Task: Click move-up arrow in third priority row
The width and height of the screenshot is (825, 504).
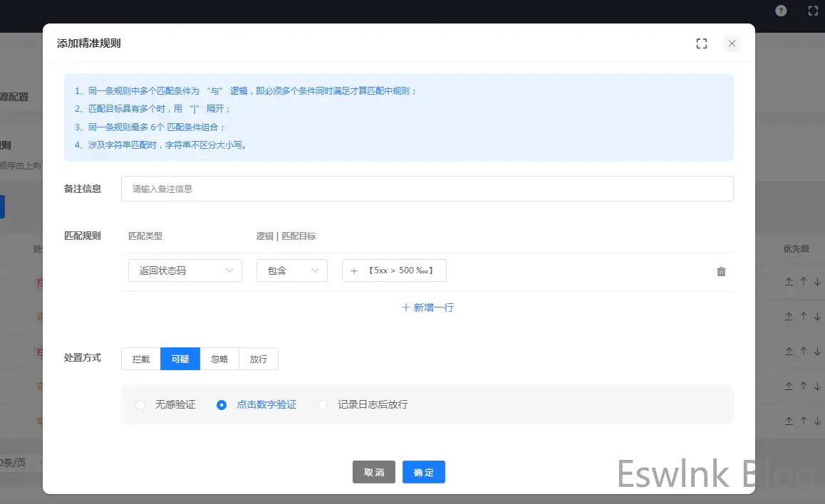Action: point(803,351)
